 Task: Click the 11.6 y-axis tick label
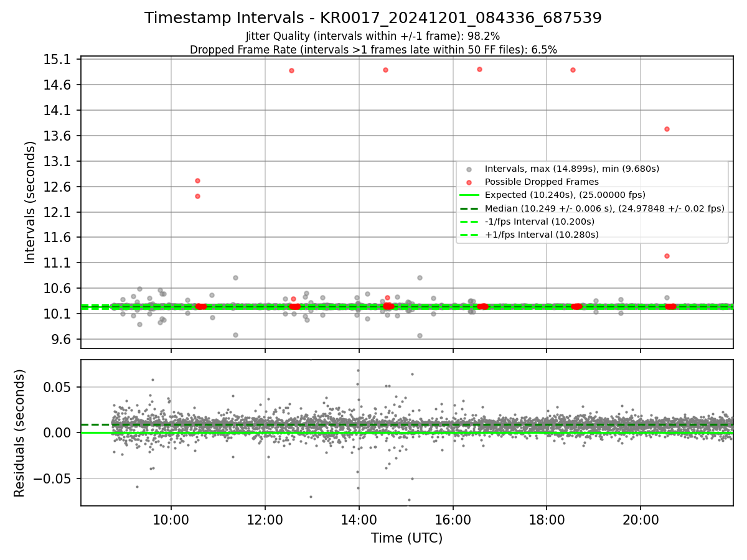pos(57,238)
